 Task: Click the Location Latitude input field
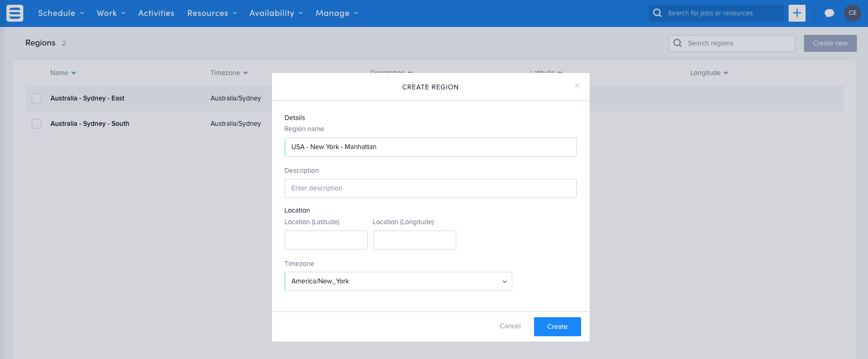click(x=326, y=240)
